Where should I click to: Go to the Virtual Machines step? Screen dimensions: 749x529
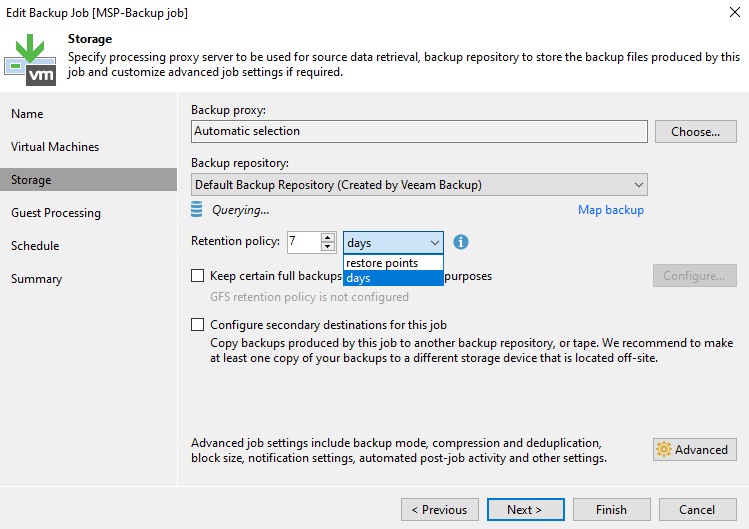point(55,147)
